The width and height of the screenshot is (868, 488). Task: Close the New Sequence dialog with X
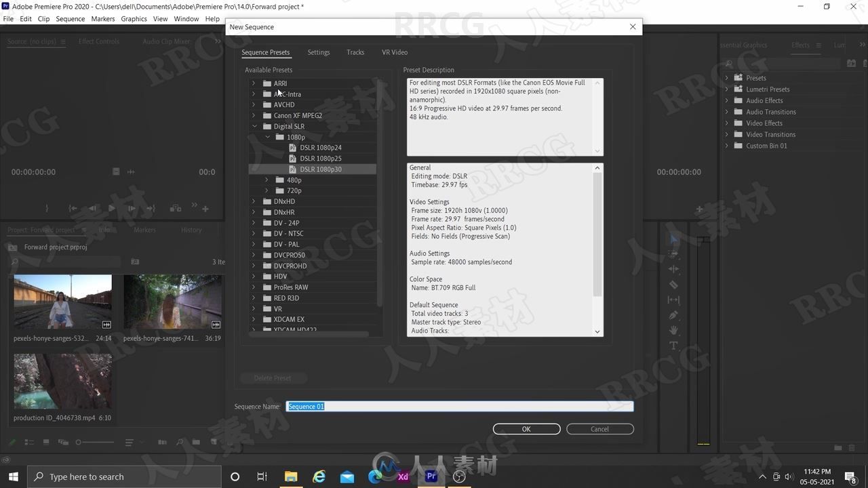point(633,27)
